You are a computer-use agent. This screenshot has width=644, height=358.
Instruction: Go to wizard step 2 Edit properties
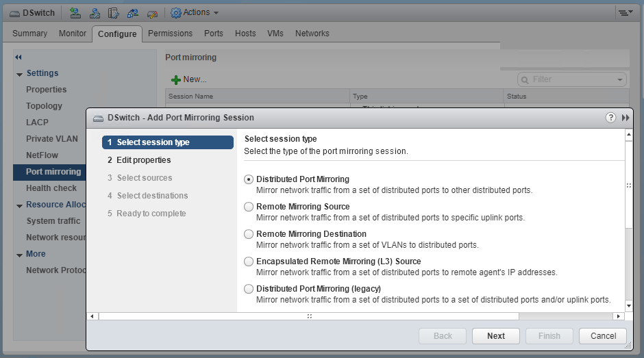[143, 160]
